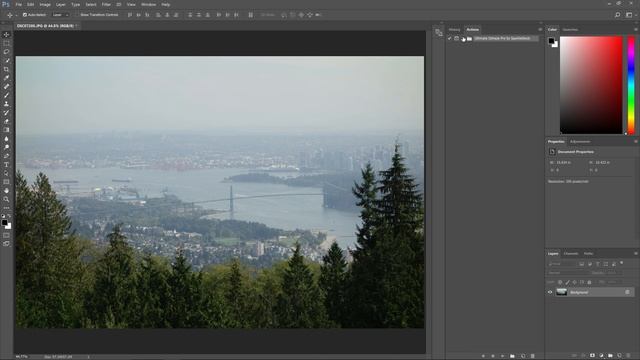640x360 pixels.
Task: Toggle Show Transform Controls checkbox
Action: click(76, 15)
